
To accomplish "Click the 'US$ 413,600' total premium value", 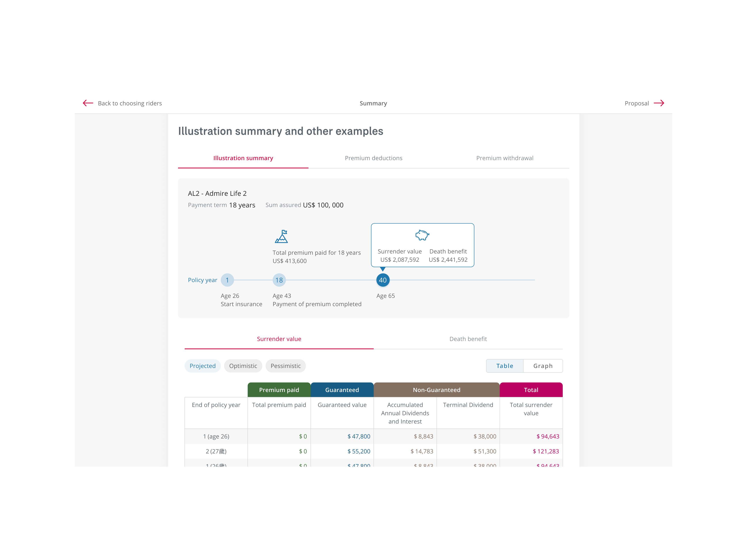I will (289, 261).
